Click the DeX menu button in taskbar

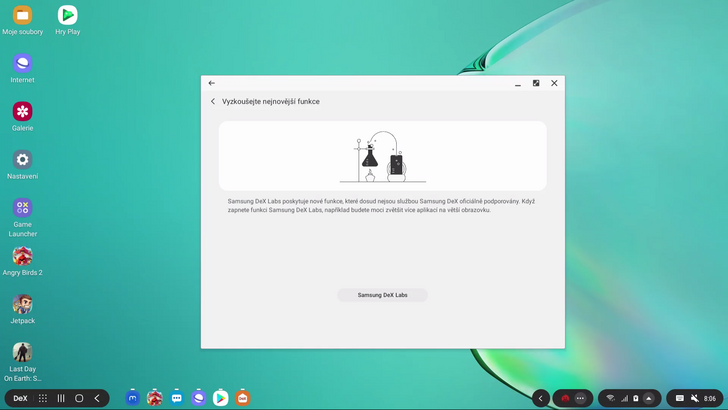(x=20, y=398)
